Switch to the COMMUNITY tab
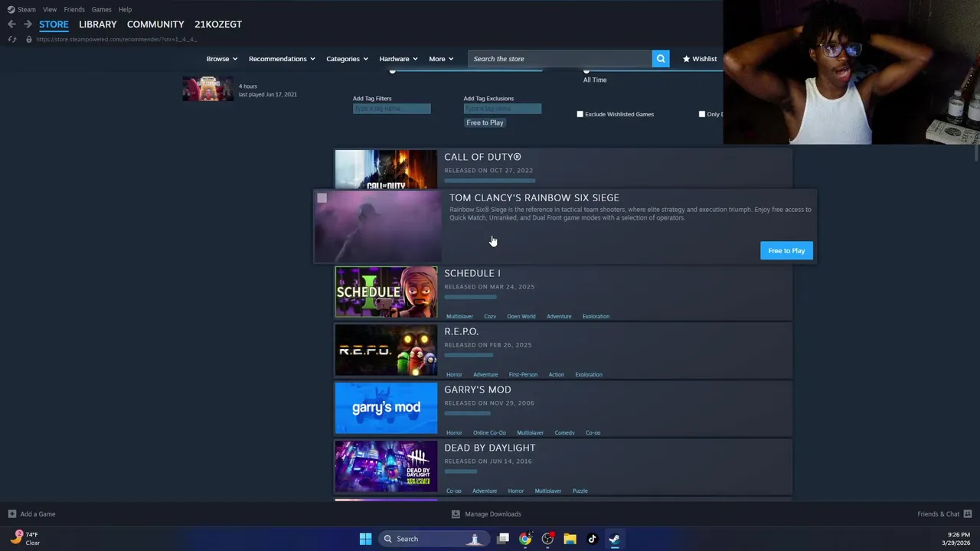Viewport: 980px width, 551px height. [x=155, y=24]
